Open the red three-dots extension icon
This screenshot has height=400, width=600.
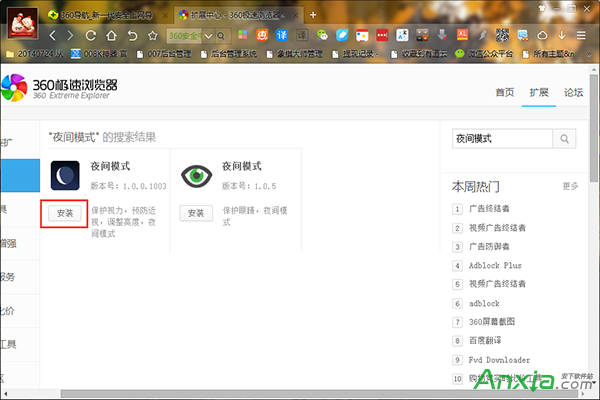[x=382, y=35]
